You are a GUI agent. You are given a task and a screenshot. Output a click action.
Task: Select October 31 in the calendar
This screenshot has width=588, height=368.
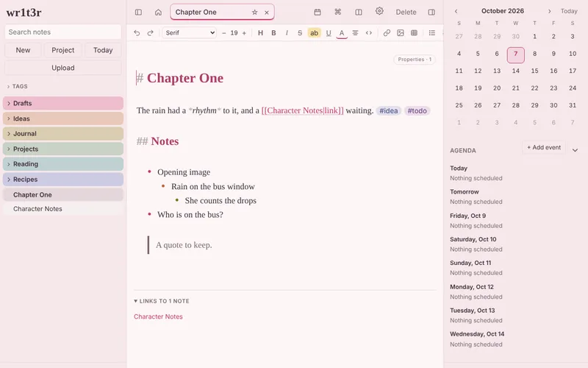[573, 105]
